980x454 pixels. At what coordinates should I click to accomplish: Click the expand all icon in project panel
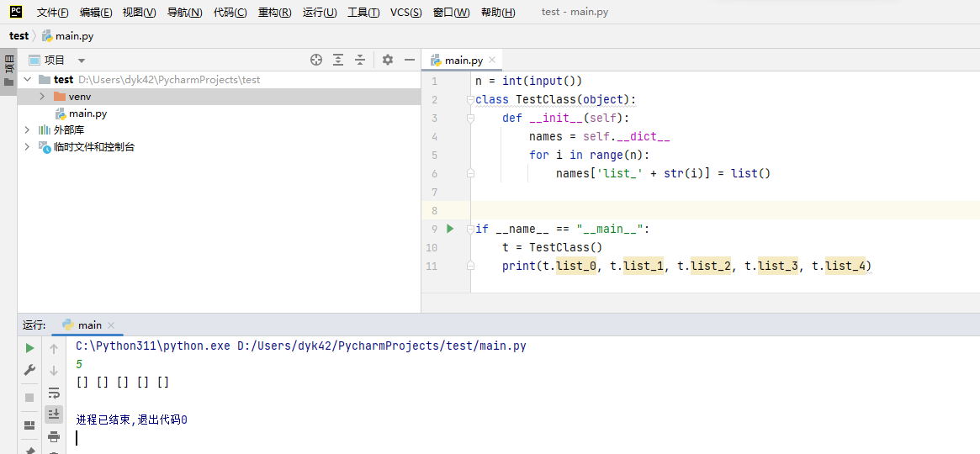(x=338, y=60)
